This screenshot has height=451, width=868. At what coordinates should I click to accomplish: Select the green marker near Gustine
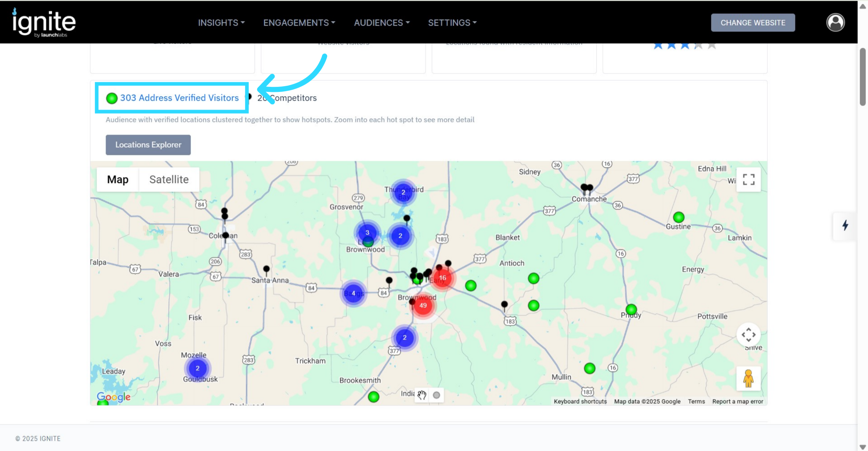coord(678,217)
